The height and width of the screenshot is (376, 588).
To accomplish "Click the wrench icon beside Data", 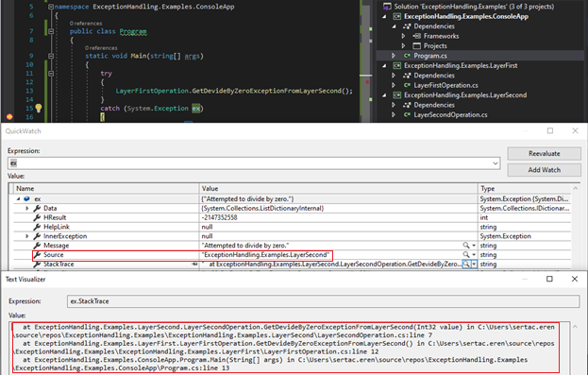I will (37, 208).
